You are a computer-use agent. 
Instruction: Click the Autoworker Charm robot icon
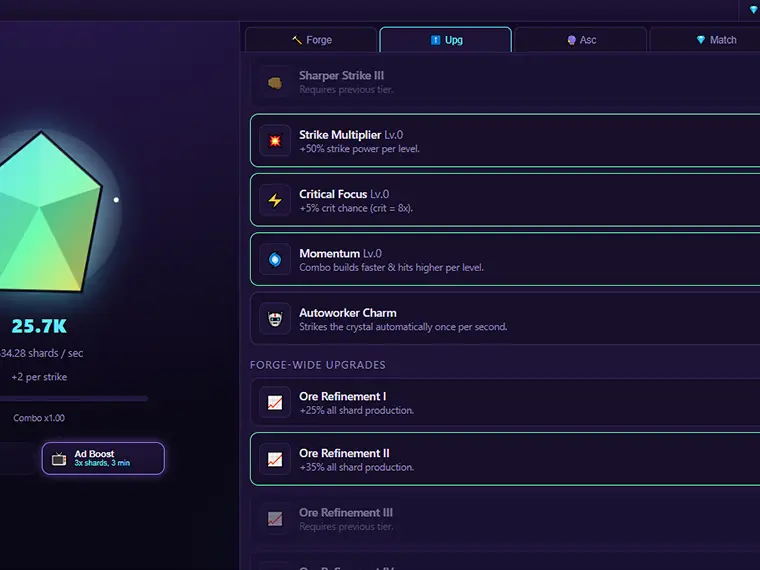pos(275,318)
